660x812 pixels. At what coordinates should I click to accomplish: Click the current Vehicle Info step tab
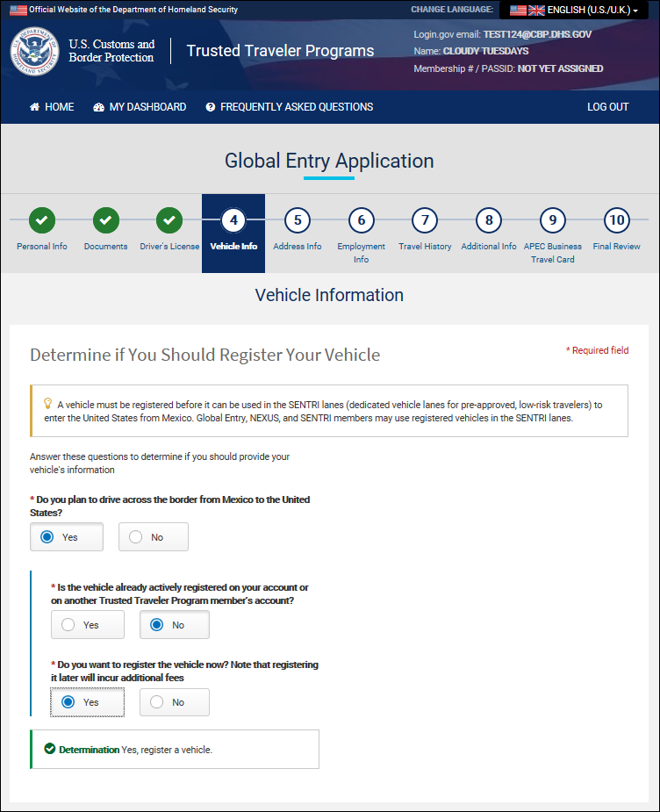click(x=233, y=233)
